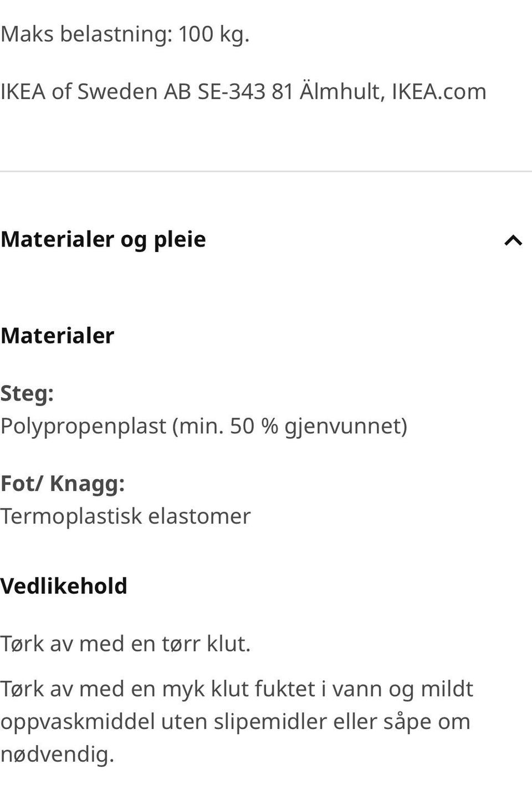Open the IKEA.com link text

click(438, 91)
